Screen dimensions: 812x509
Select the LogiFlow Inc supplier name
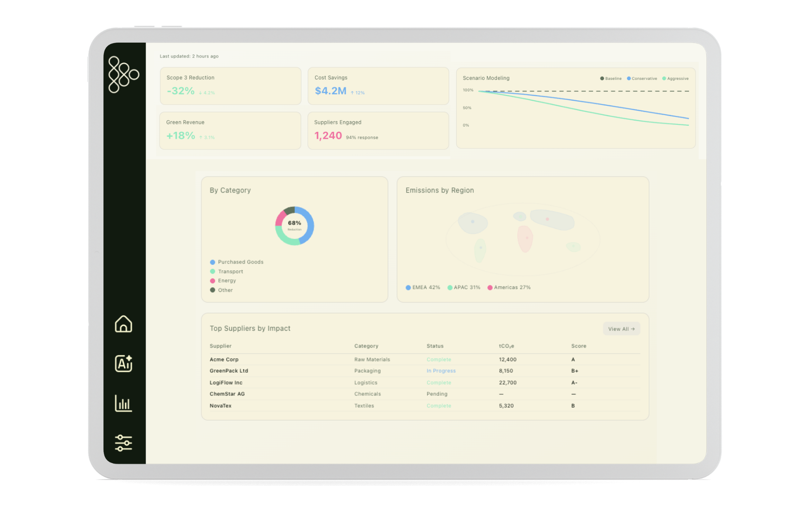tap(226, 383)
